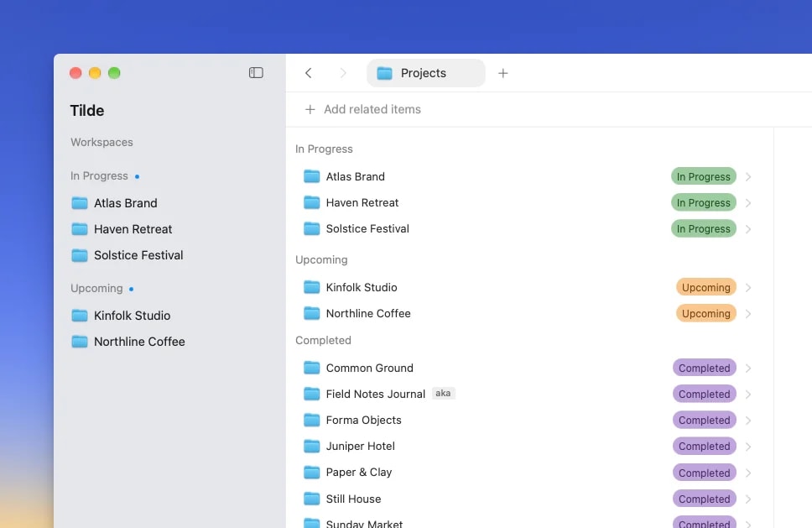This screenshot has width=812, height=528.
Task: Click the Haven Retreat folder icon in main list
Action: [x=311, y=202]
